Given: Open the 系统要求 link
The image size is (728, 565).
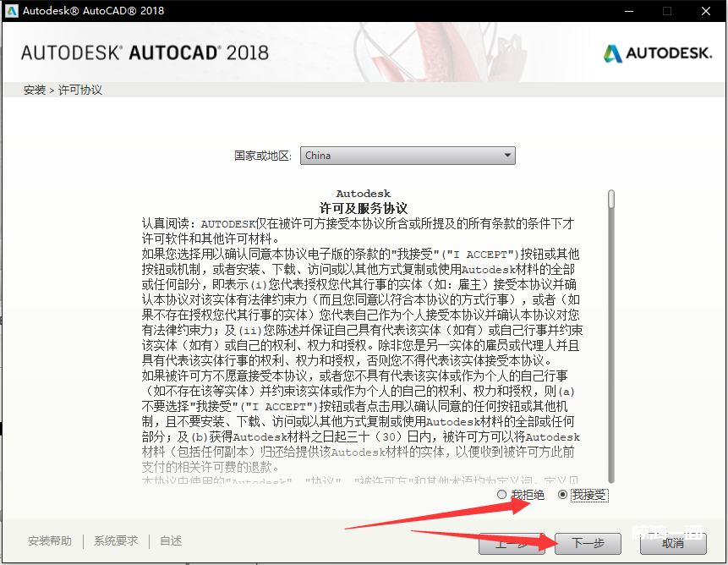Looking at the screenshot, I should click(116, 541).
